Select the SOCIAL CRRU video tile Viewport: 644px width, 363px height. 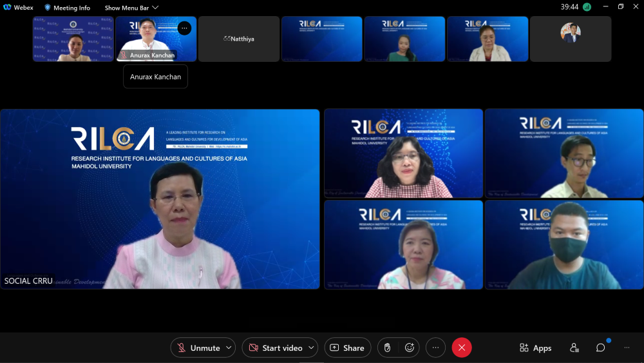tap(160, 199)
